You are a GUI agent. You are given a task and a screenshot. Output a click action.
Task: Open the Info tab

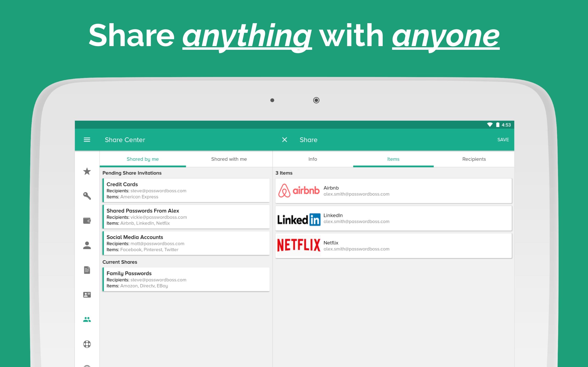(313, 159)
